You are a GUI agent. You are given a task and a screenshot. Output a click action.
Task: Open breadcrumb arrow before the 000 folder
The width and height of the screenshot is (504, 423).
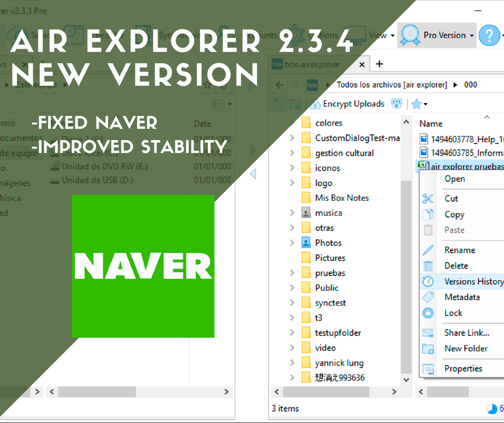pos(455,85)
